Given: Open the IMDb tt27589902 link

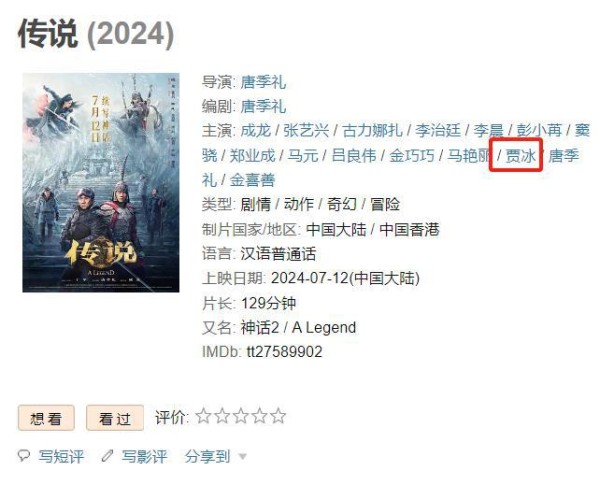Looking at the screenshot, I should click(x=284, y=351).
